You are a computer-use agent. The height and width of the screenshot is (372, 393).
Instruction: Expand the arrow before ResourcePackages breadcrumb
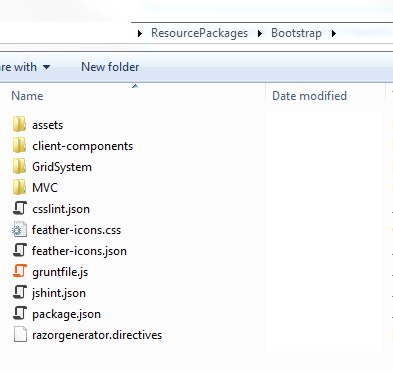(x=140, y=33)
